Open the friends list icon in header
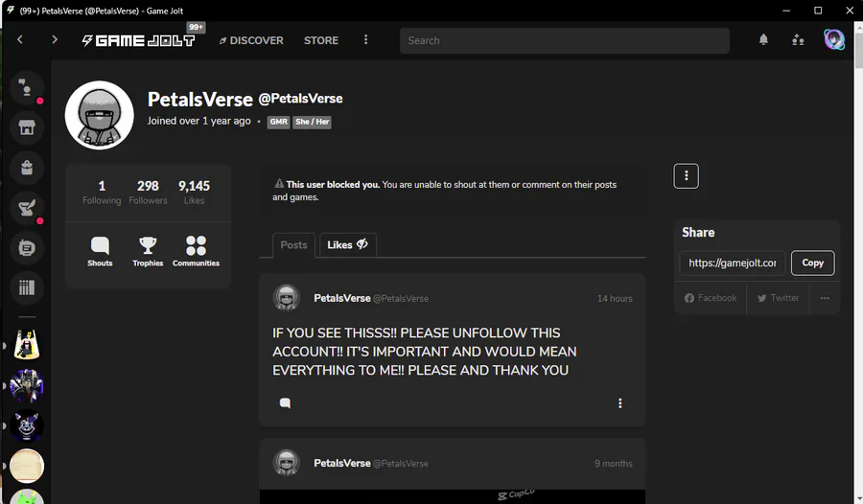The image size is (863, 504). click(x=798, y=39)
